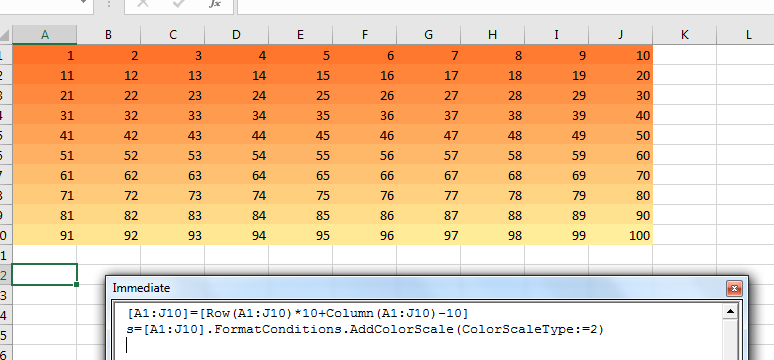Select column E header
Image resolution: width=774 pixels, height=360 pixels.
(x=301, y=35)
